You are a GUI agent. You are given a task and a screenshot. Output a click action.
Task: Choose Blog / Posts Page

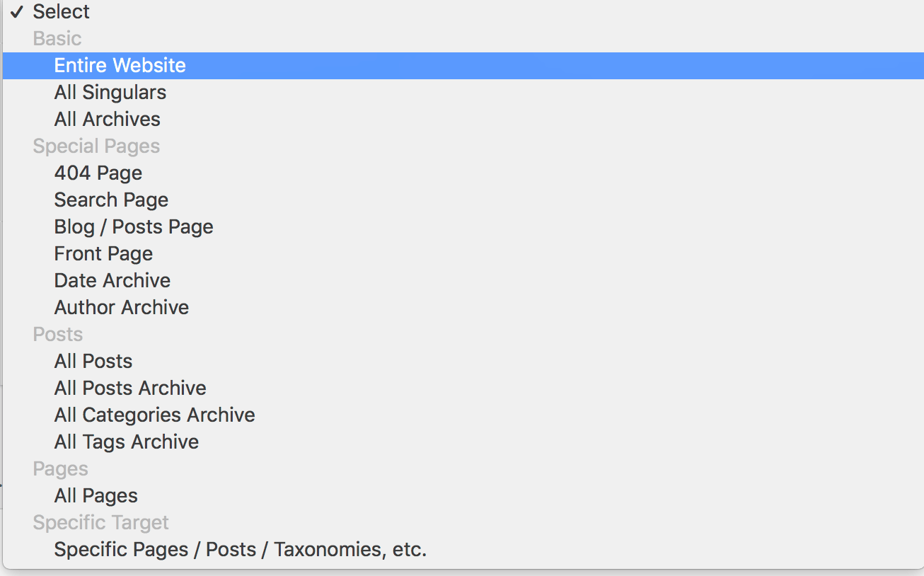pyautogui.click(x=134, y=226)
